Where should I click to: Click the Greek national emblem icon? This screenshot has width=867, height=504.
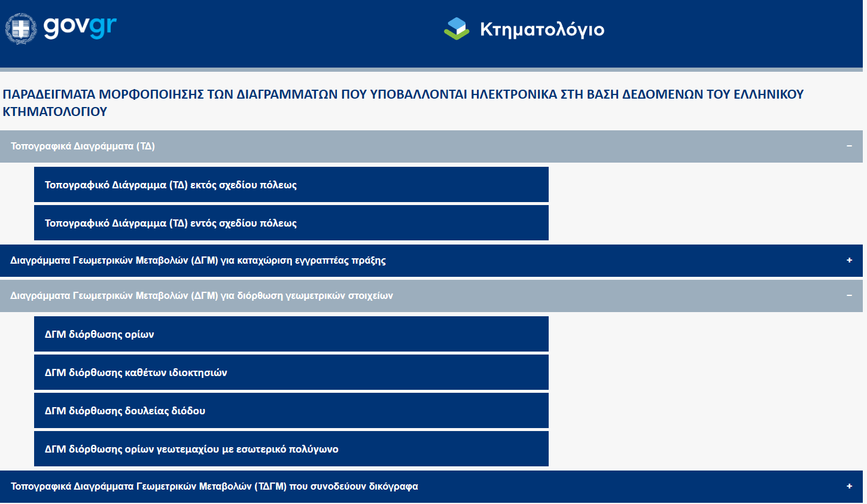pyautogui.click(x=21, y=28)
